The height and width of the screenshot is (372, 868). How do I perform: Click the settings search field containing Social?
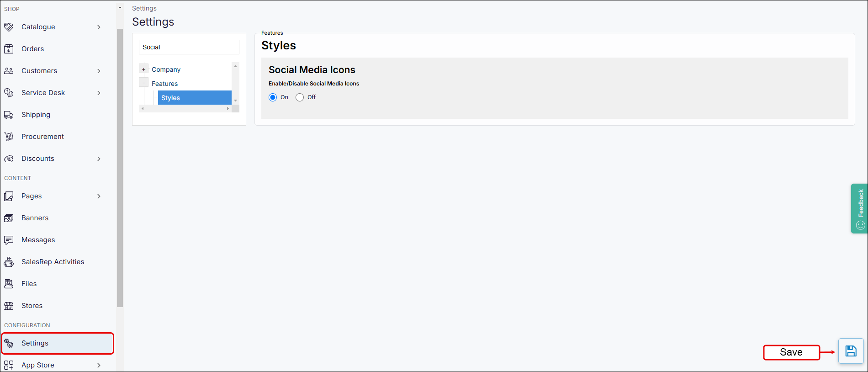pyautogui.click(x=189, y=47)
